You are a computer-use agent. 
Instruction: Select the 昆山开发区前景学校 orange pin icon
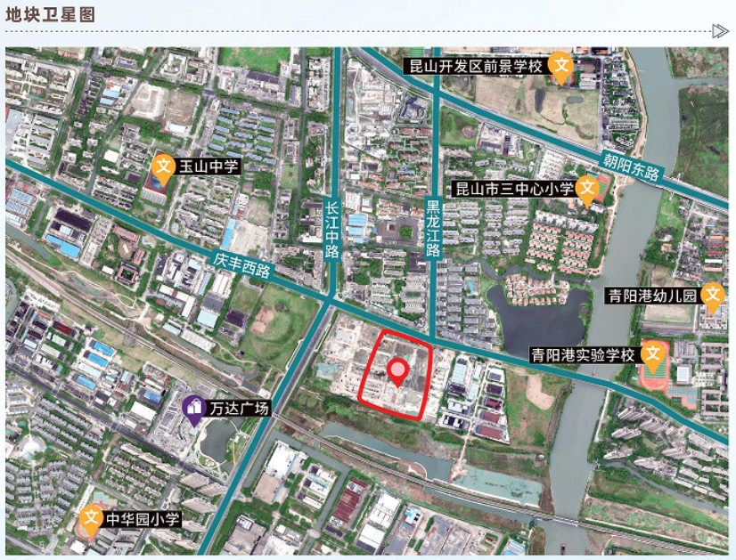click(x=560, y=65)
